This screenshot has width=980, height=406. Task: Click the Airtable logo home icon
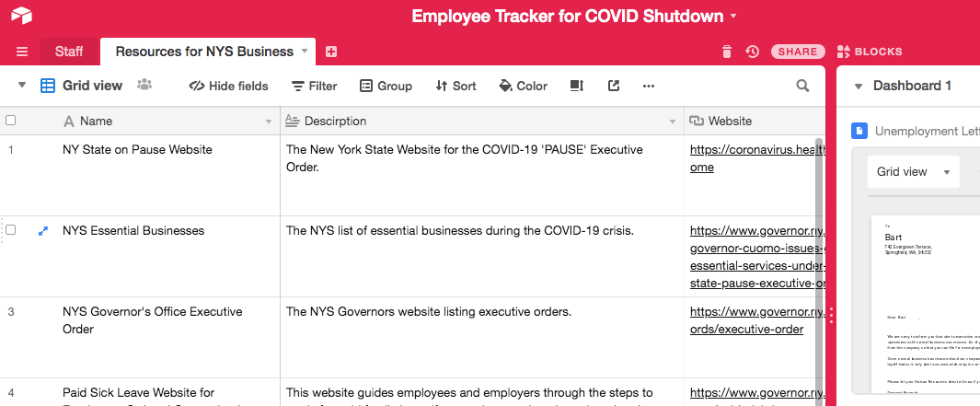point(22,17)
